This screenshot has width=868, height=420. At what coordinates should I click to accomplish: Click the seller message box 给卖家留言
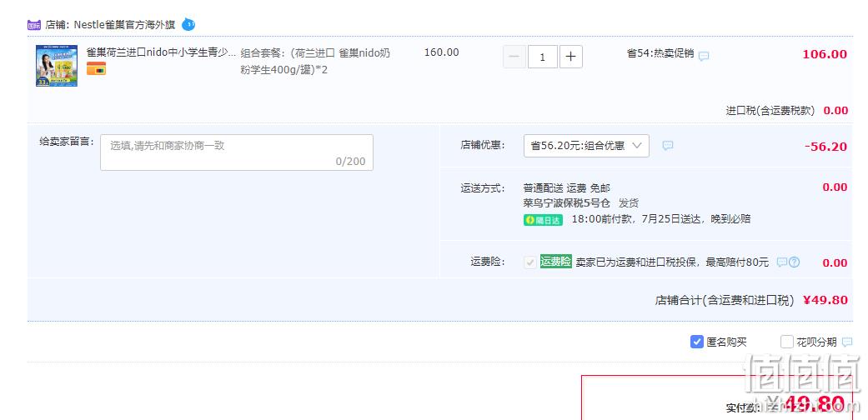pos(236,152)
